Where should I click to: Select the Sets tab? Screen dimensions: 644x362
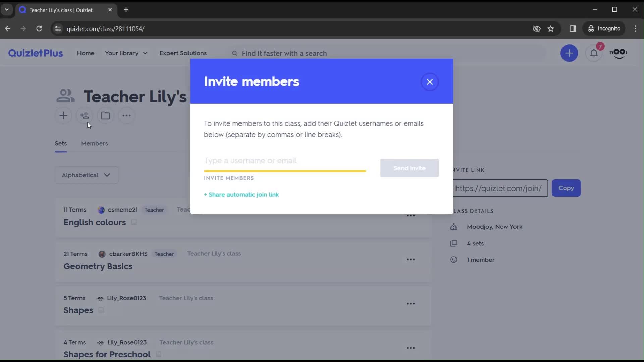pyautogui.click(x=61, y=143)
